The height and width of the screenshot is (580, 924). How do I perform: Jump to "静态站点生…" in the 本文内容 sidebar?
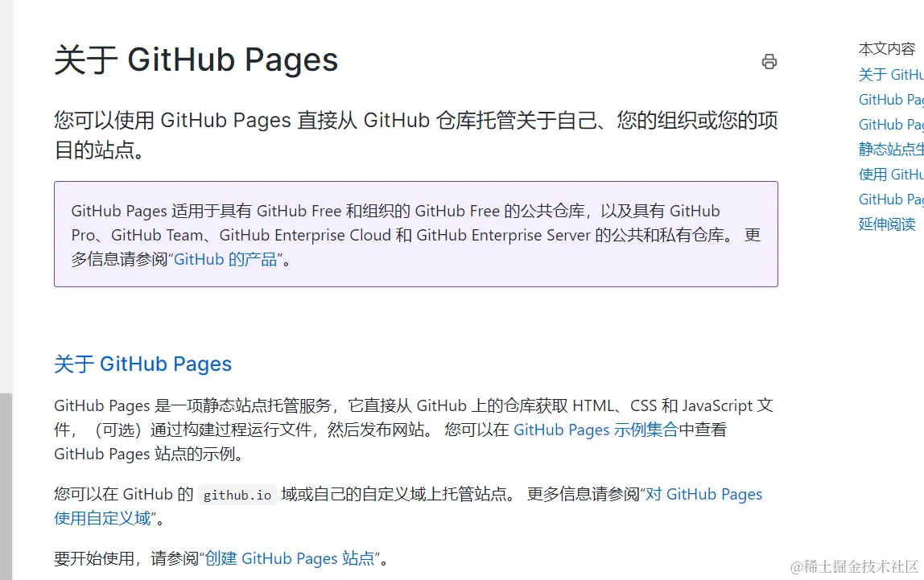coord(891,150)
